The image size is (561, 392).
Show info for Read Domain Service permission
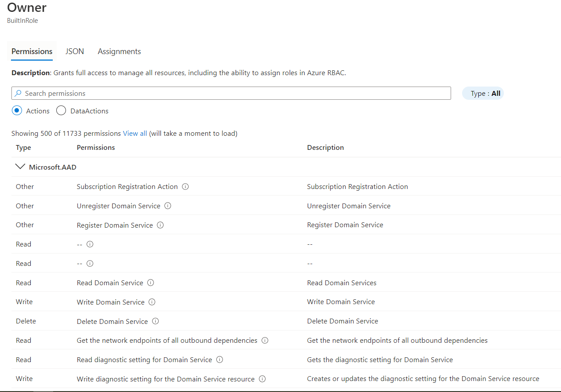151,283
